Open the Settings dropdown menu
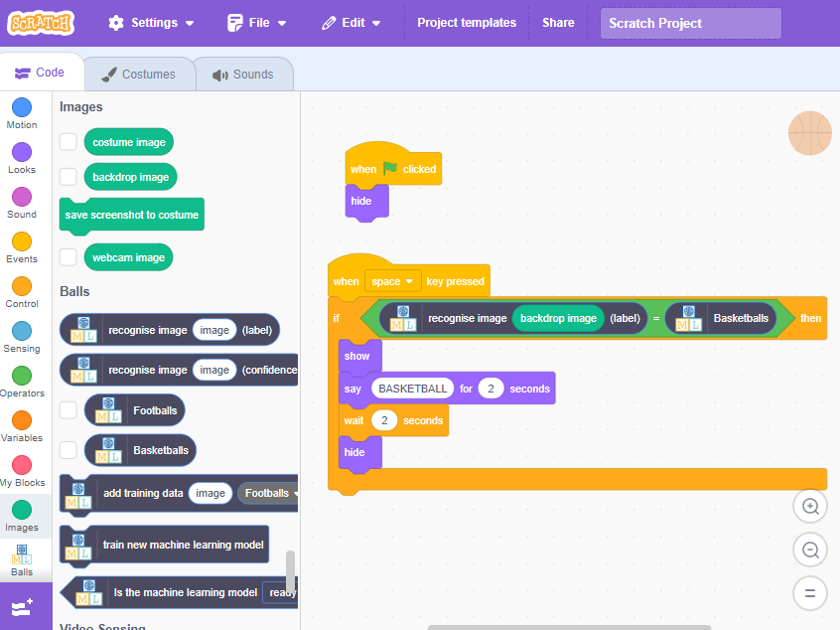 (x=151, y=23)
